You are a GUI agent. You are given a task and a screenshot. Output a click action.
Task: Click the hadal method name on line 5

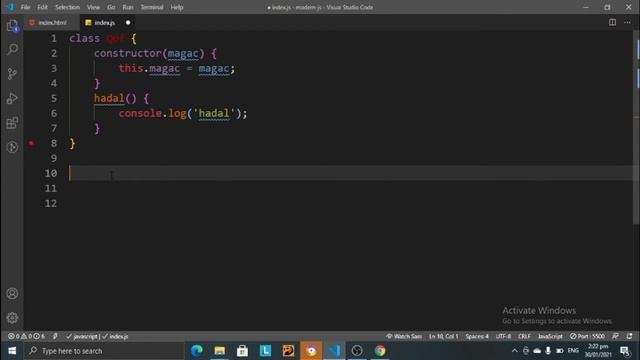point(109,98)
